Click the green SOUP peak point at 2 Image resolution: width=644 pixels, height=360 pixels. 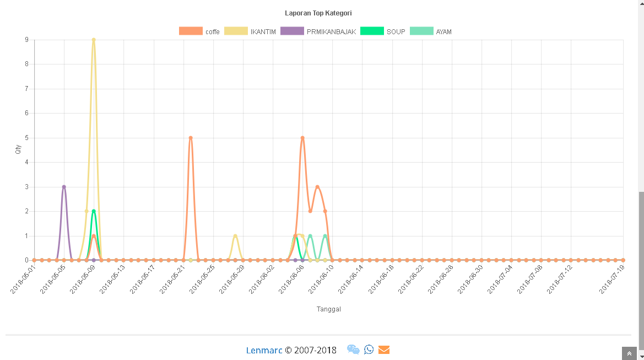pyautogui.click(x=94, y=211)
